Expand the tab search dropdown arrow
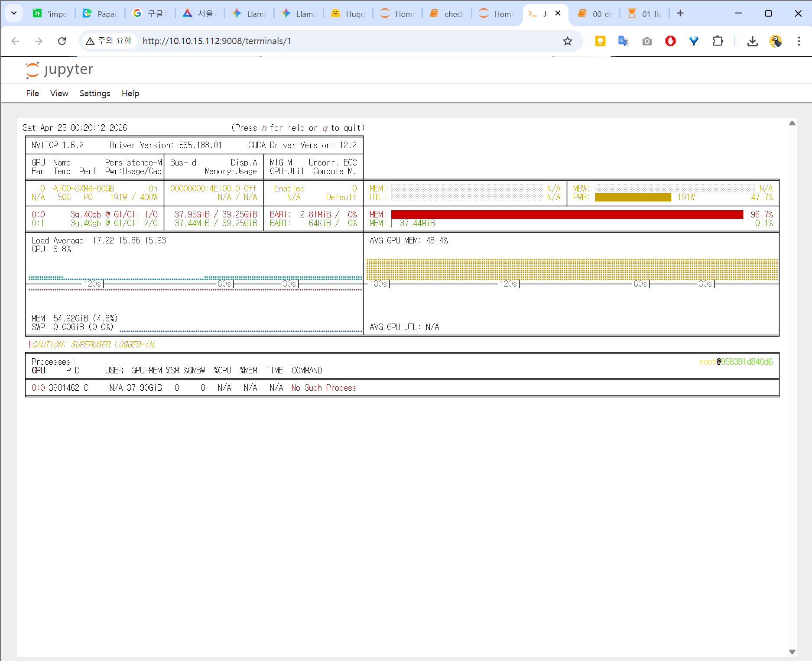 coord(14,13)
